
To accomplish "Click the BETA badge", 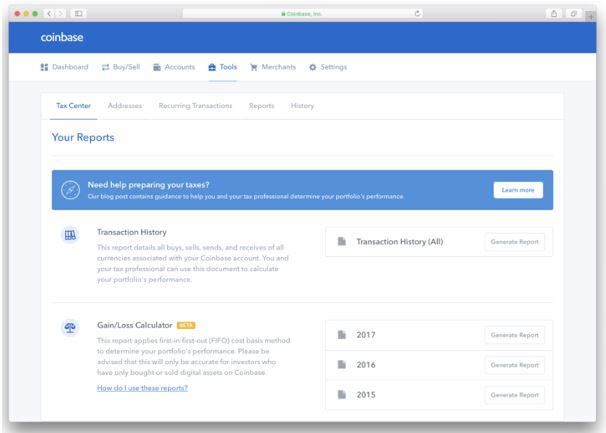I will (186, 325).
